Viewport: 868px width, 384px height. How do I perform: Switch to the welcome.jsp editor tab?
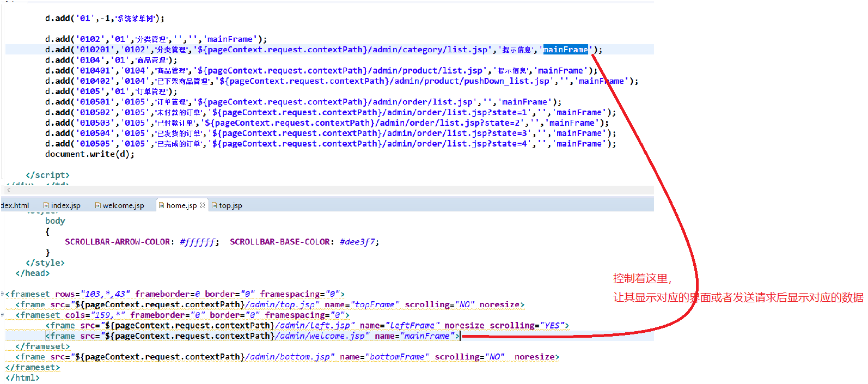click(x=120, y=205)
